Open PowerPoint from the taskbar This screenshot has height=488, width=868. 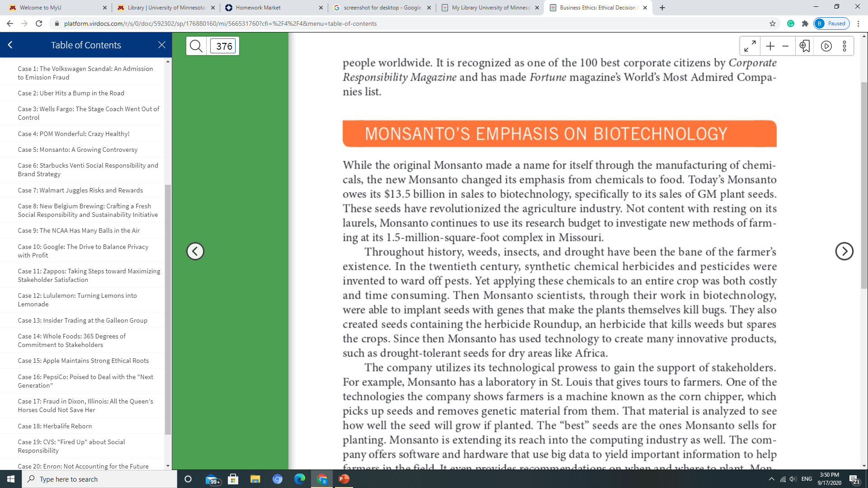(344, 479)
